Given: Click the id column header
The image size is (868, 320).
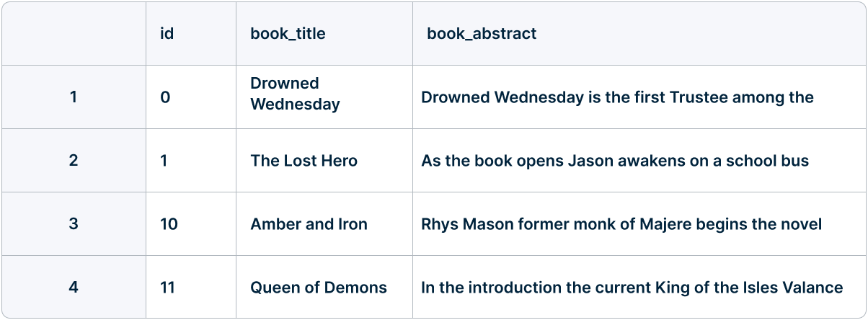Looking at the screenshot, I should tap(167, 34).
